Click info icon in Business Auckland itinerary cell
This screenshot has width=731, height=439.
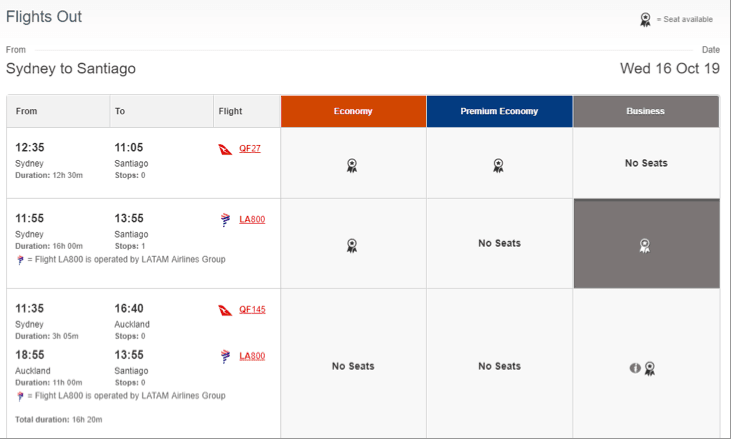click(x=635, y=368)
